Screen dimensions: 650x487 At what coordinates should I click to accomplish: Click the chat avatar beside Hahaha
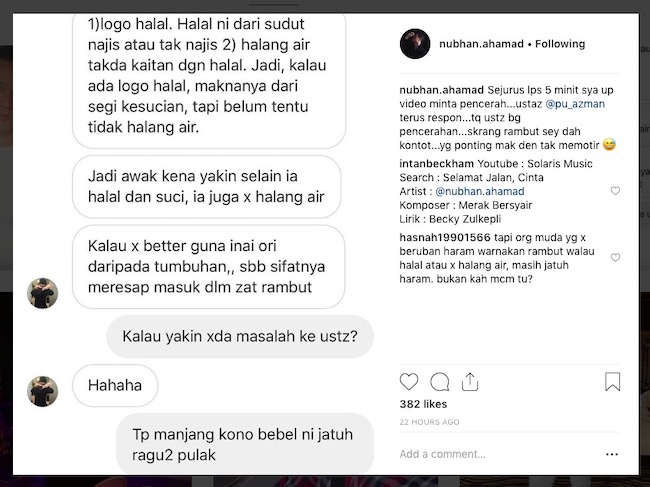click(42, 391)
